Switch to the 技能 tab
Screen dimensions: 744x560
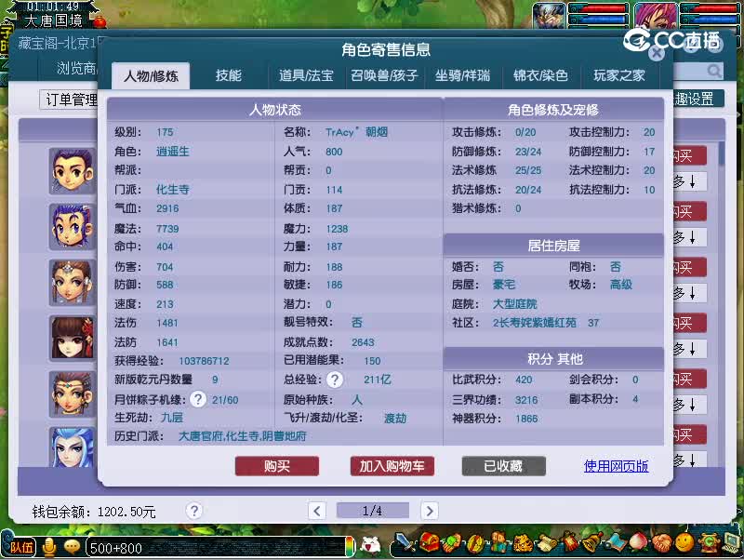[229, 75]
